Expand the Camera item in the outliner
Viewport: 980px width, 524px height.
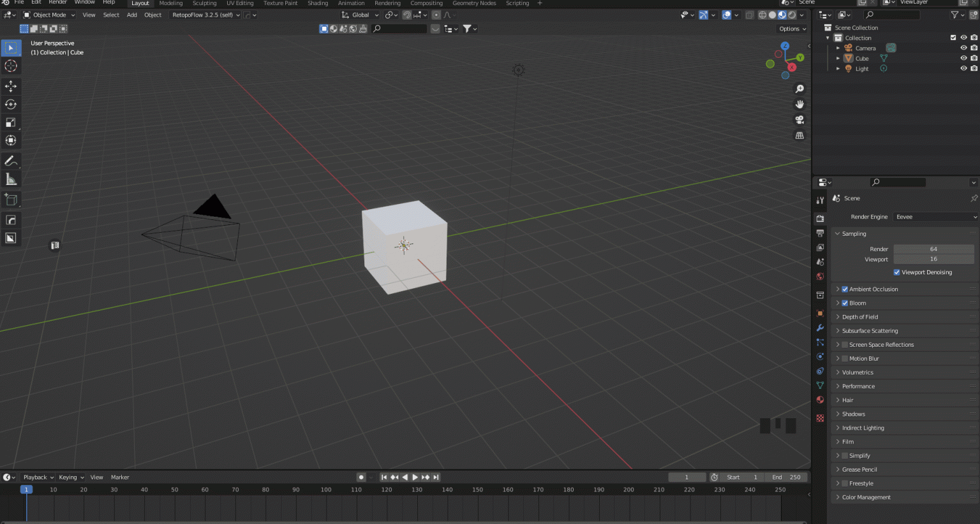838,48
